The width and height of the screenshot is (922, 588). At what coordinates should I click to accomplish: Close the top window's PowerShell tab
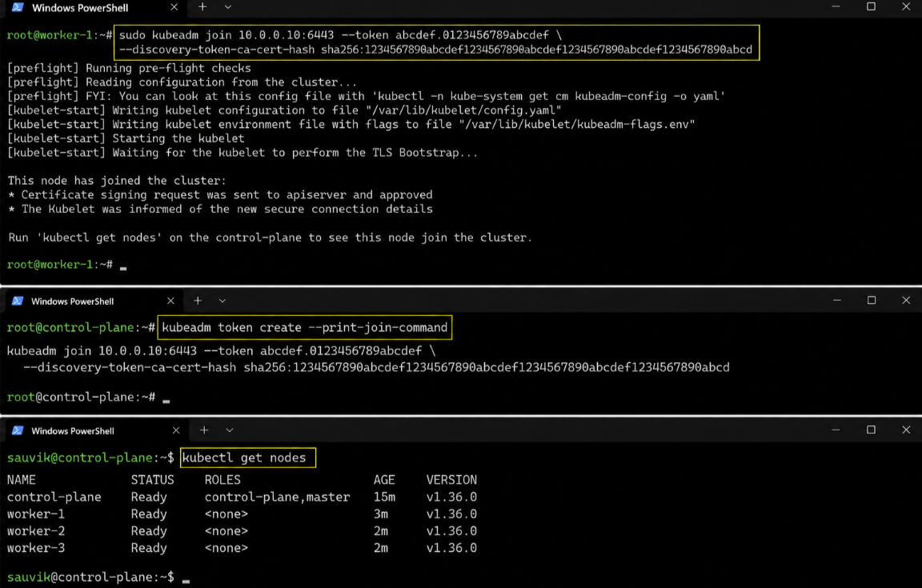pos(174,7)
